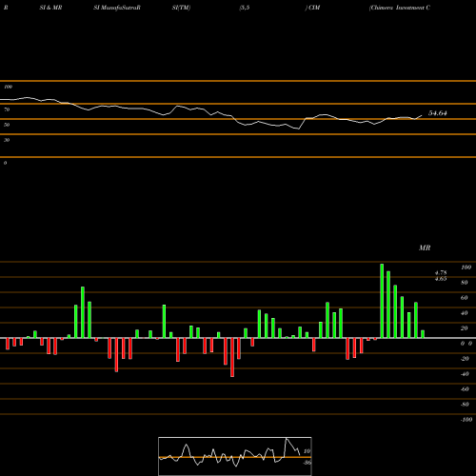
Task: Click the MR panel title label
Action: (425, 248)
